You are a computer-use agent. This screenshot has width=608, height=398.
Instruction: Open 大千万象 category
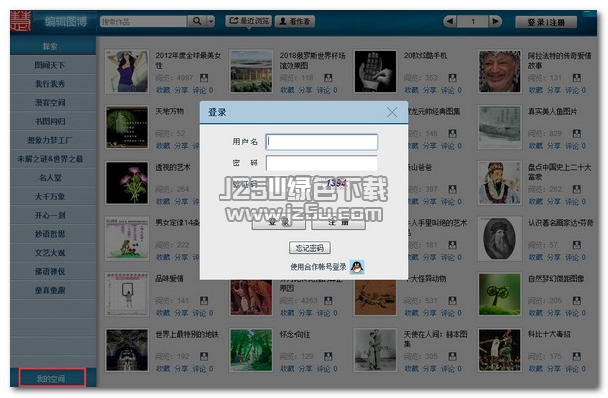(53, 196)
